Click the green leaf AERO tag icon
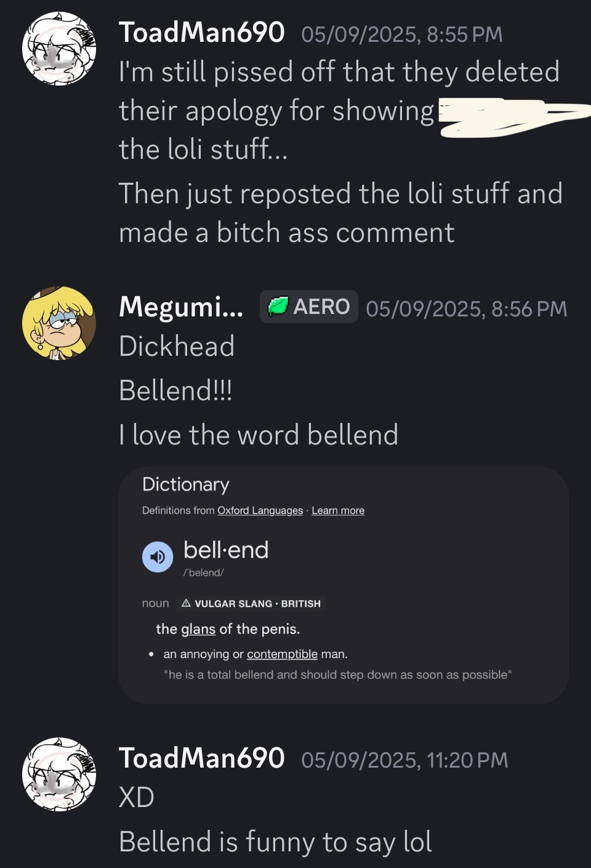The image size is (591, 868). pyautogui.click(x=278, y=306)
